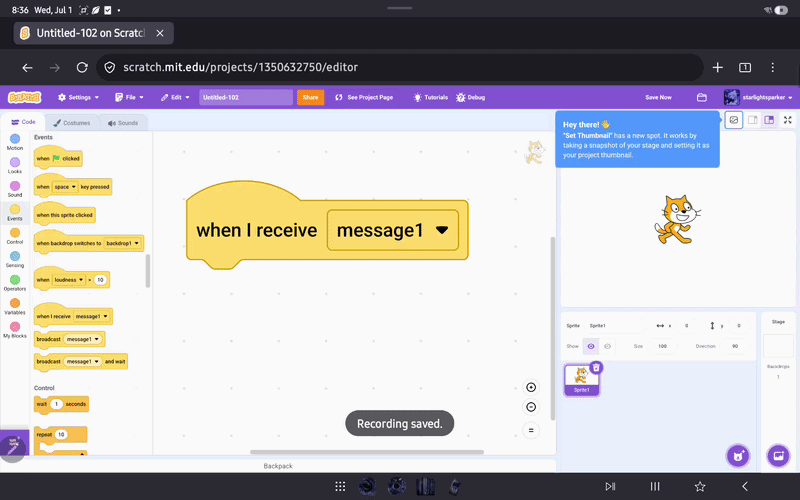Open the Variables block category
The image size is (800, 500).
pos(15,306)
